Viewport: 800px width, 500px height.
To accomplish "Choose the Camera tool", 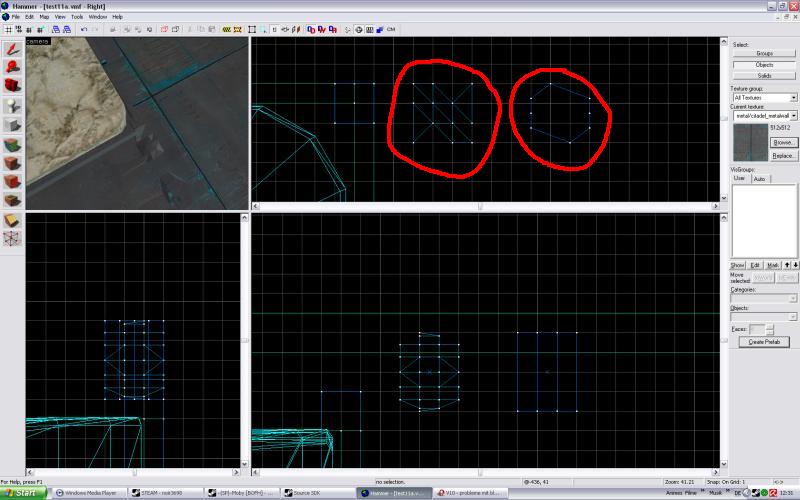I will click(x=12, y=86).
